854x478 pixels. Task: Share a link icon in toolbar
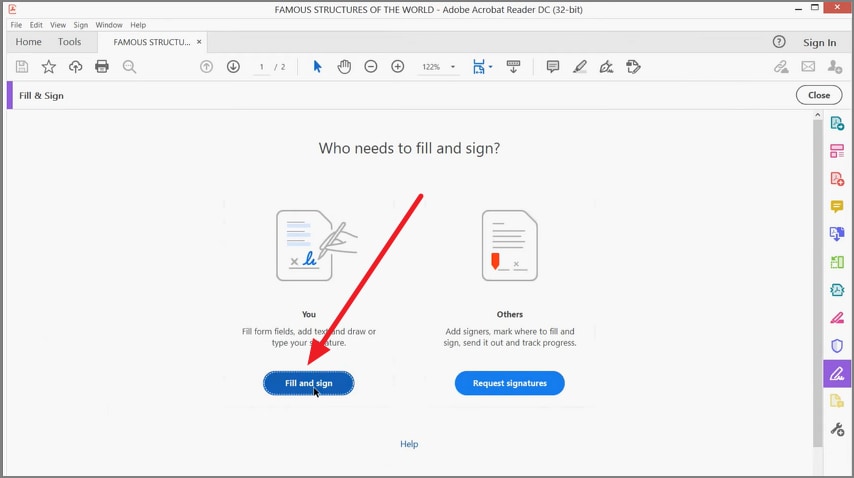pyautogui.click(x=782, y=66)
